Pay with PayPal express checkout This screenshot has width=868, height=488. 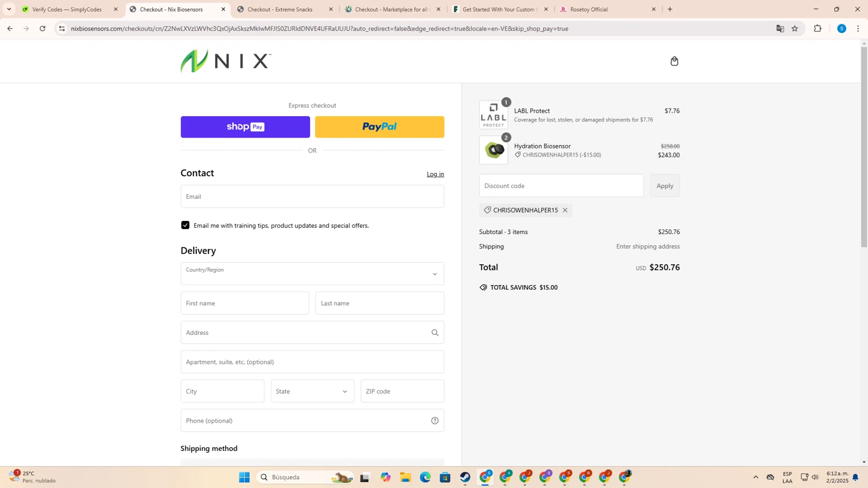380,127
